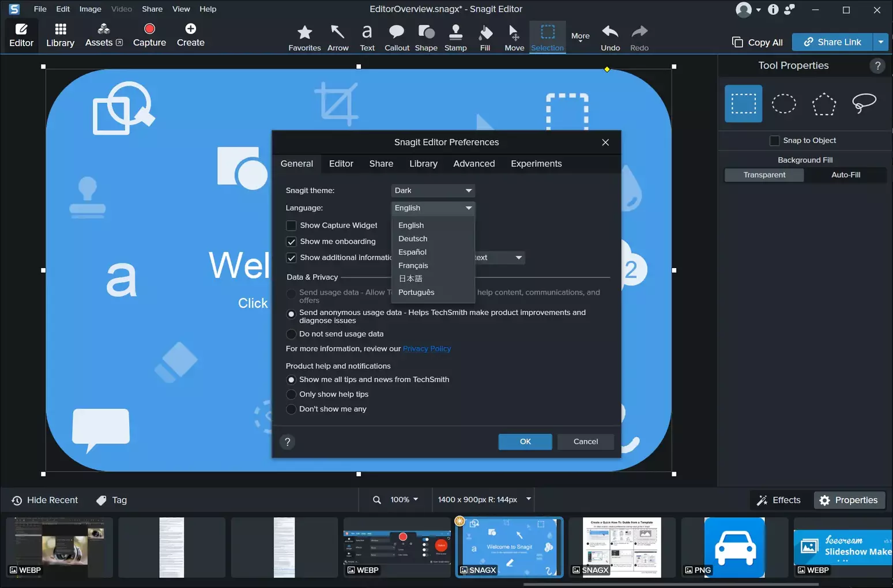Choose Deutsch from the language list
This screenshot has height=588, width=893.
click(413, 239)
